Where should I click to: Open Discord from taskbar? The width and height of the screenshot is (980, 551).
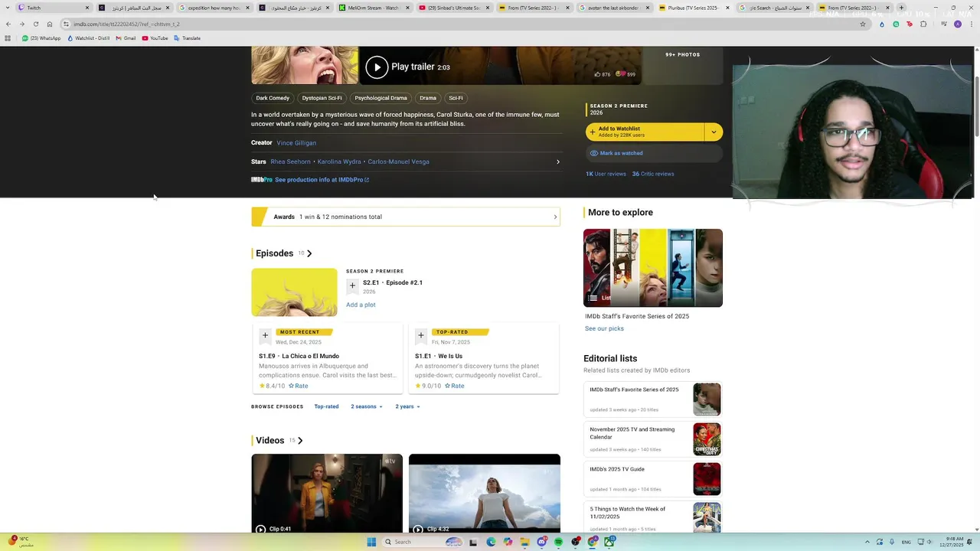coord(542,542)
